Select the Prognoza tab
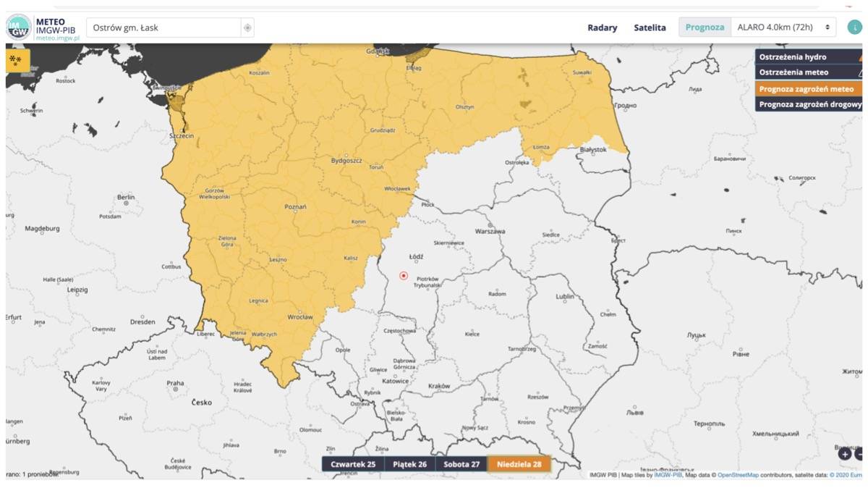The width and height of the screenshot is (868, 488). click(x=705, y=28)
